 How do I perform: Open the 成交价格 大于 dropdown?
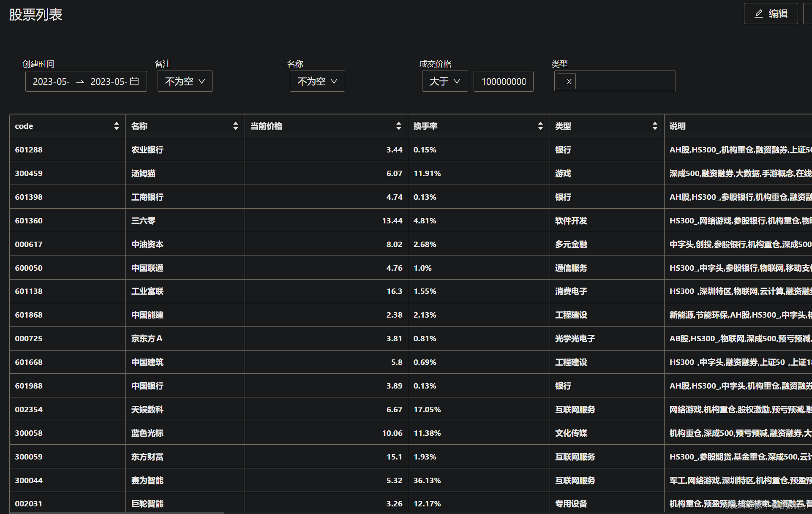tap(444, 81)
